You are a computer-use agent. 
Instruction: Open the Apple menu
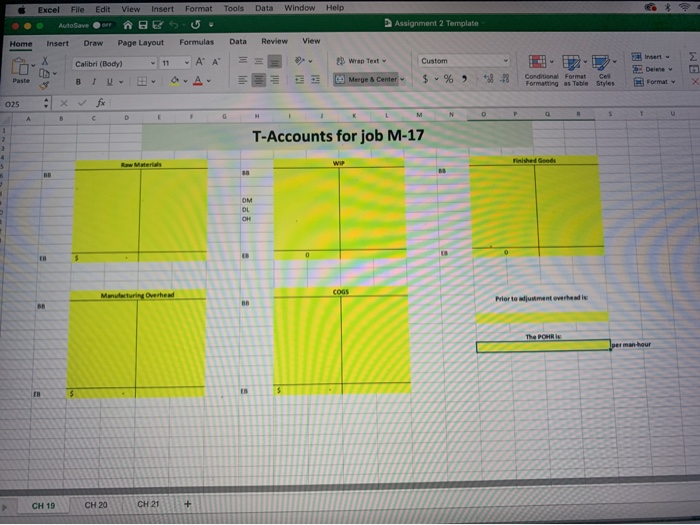pyautogui.click(x=21, y=10)
